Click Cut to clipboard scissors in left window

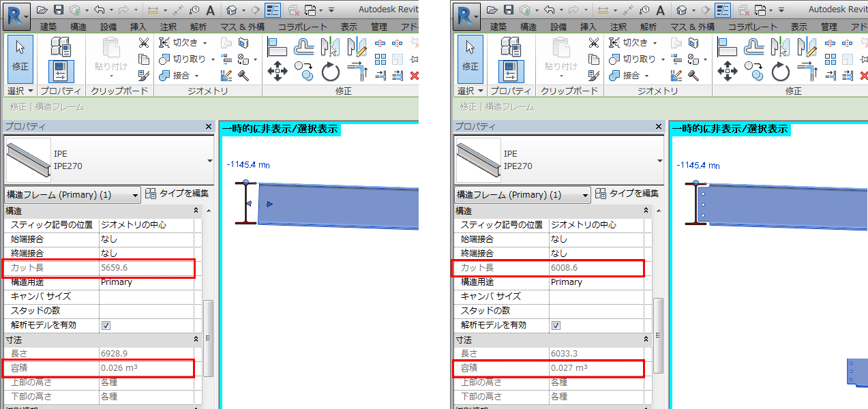pos(143,43)
